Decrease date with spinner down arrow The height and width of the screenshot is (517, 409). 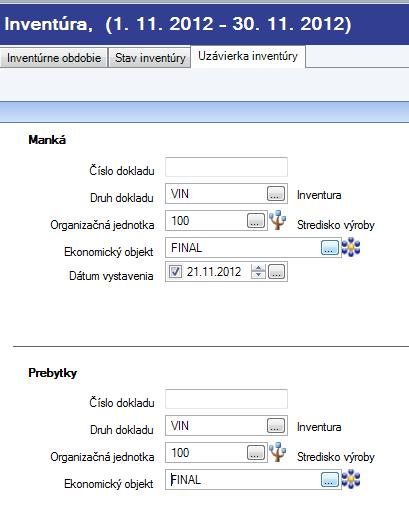pyautogui.click(x=258, y=275)
